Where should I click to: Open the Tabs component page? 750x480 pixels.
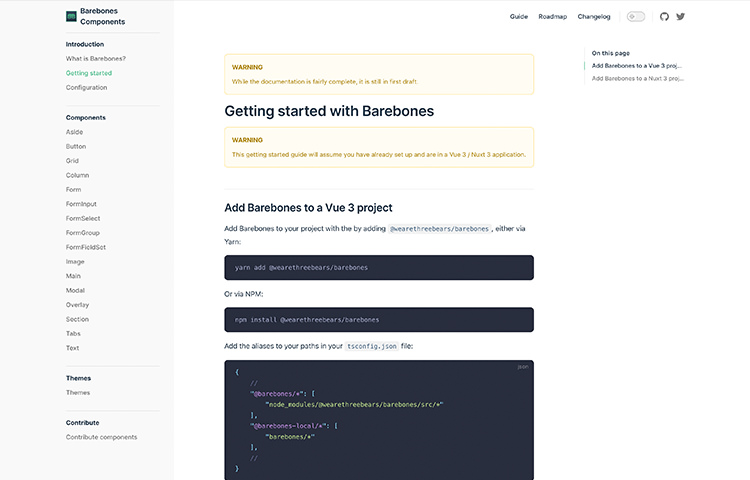pyautogui.click(x=73, y=333)
